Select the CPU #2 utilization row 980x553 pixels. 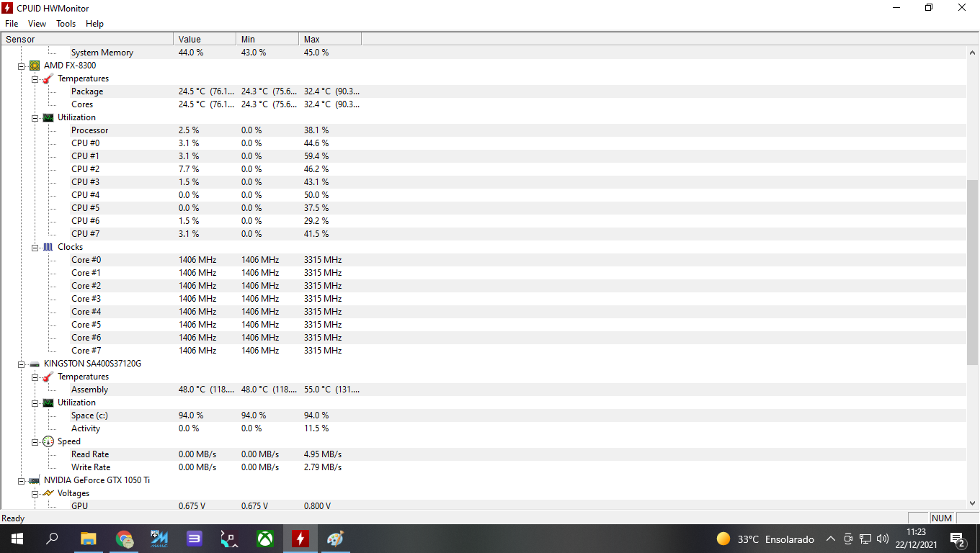(484, 169)
